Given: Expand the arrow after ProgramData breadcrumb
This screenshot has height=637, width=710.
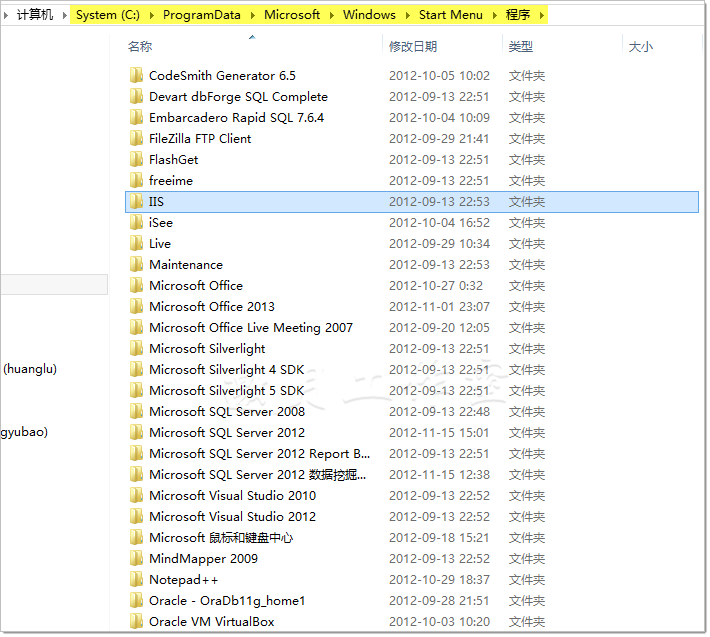Looking at the screenshot, I should [x=253, y=15].
